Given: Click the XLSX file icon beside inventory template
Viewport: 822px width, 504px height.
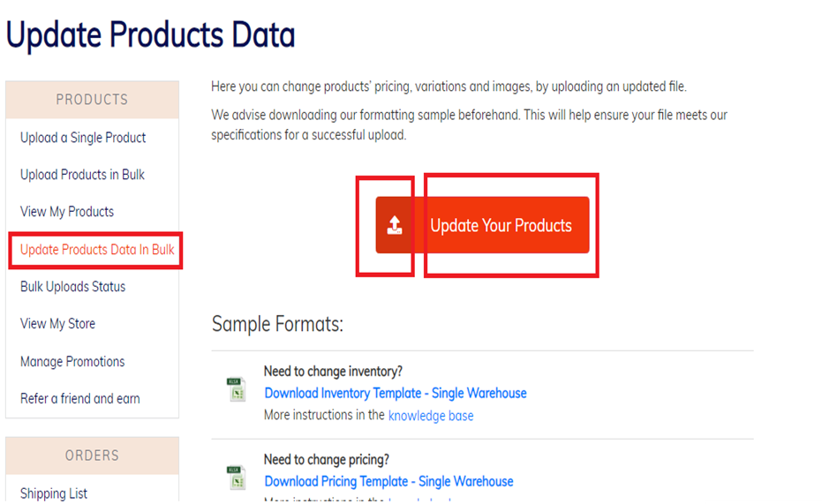Looking at the screenshot, I should [x=237, y=389].
